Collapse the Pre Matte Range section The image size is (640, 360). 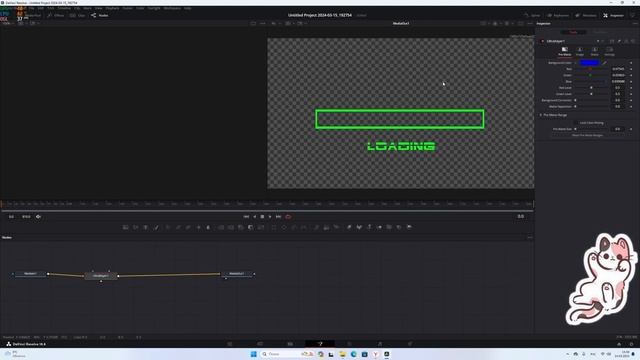pyautogui.click(x=541, y=115)
